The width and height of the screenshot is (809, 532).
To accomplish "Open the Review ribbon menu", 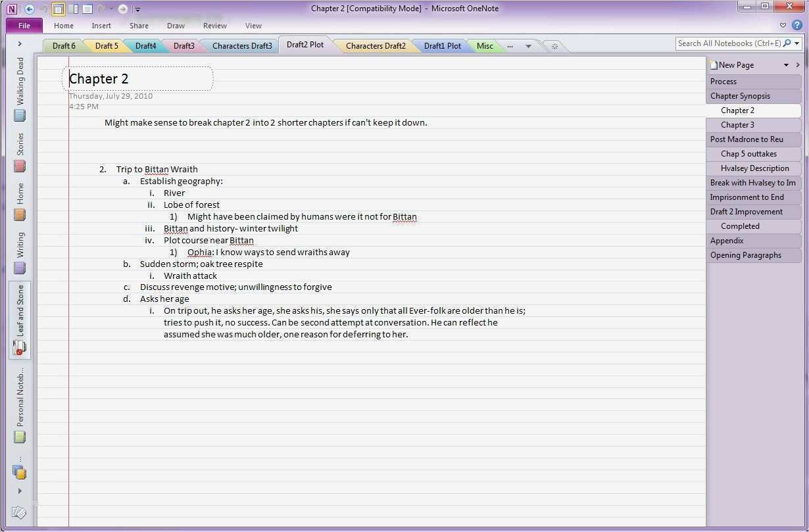I will (214, 26).
